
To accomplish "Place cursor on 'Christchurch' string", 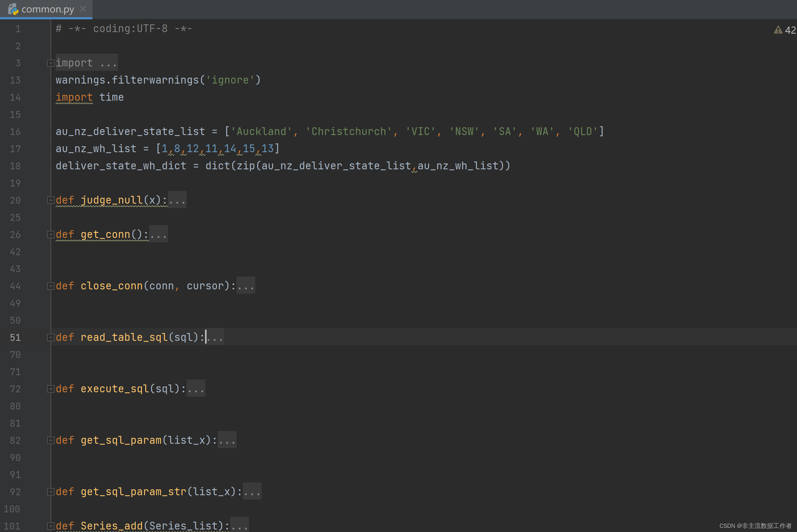I will pos(348,132).
